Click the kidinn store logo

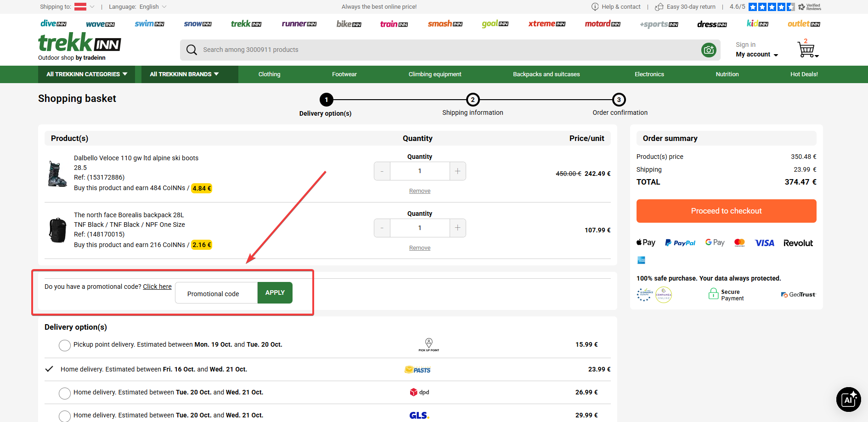[x=757, y=23]
